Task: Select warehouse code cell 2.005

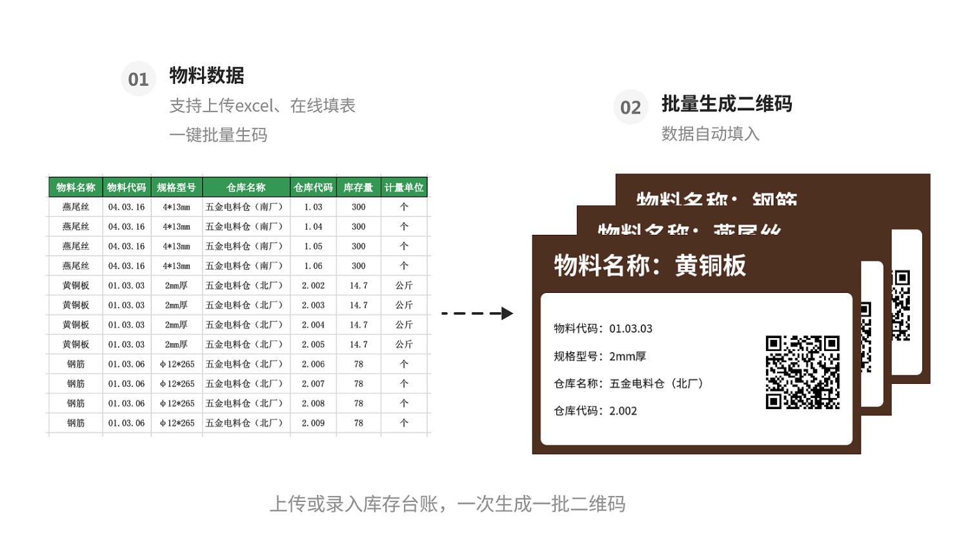Action: pyautogui.click(x=313, y=345)
